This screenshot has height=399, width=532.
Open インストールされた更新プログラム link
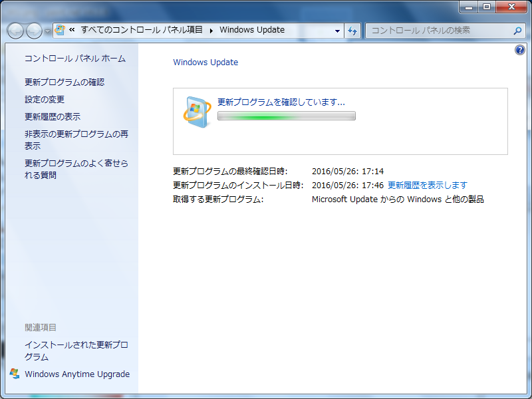pos(76,351)
